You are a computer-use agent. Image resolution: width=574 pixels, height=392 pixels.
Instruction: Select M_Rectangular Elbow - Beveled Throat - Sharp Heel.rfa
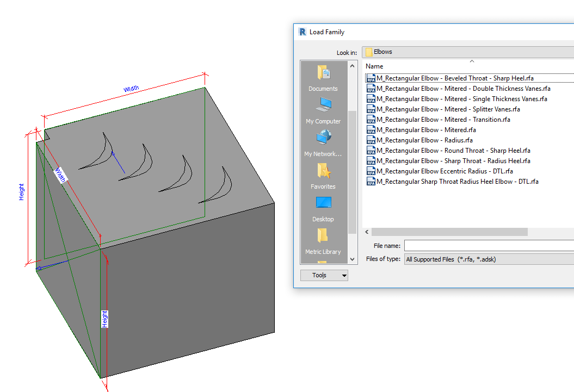pos(455,78)
